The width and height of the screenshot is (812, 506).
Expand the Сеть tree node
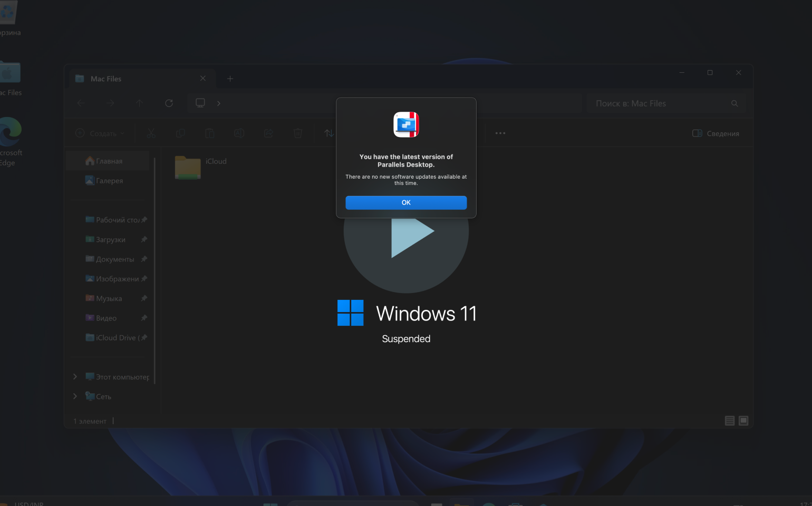[x=75, y=396]
